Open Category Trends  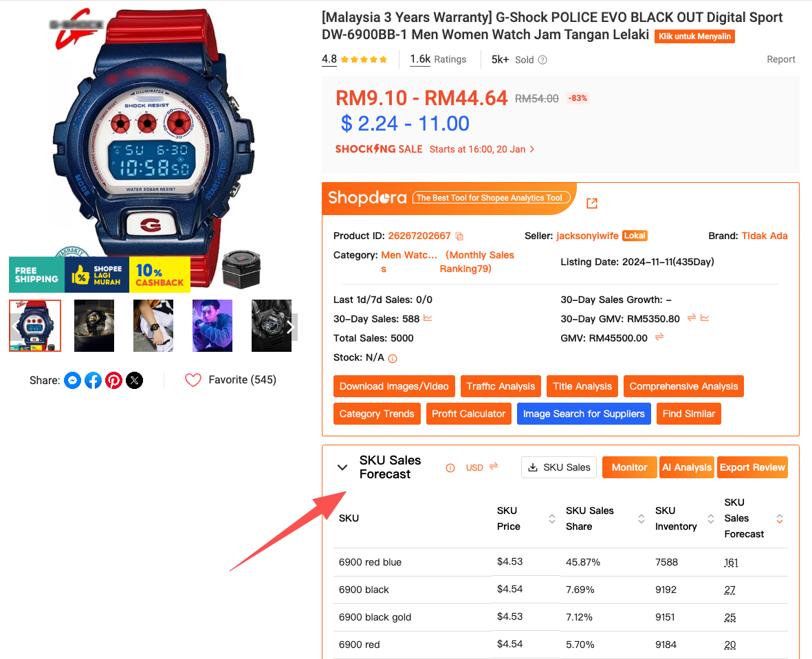coord(377,414)
